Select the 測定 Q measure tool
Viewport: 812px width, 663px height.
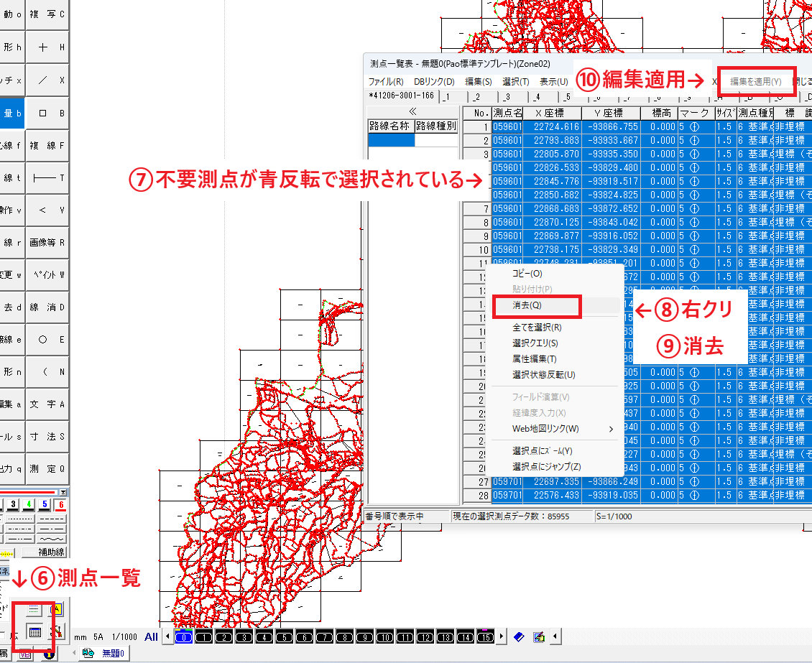pyautogui.click(x=47, y=469)
